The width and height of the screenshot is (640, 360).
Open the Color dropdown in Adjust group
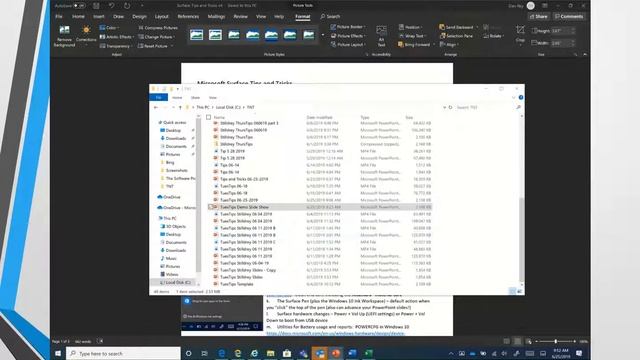point(109,28)
